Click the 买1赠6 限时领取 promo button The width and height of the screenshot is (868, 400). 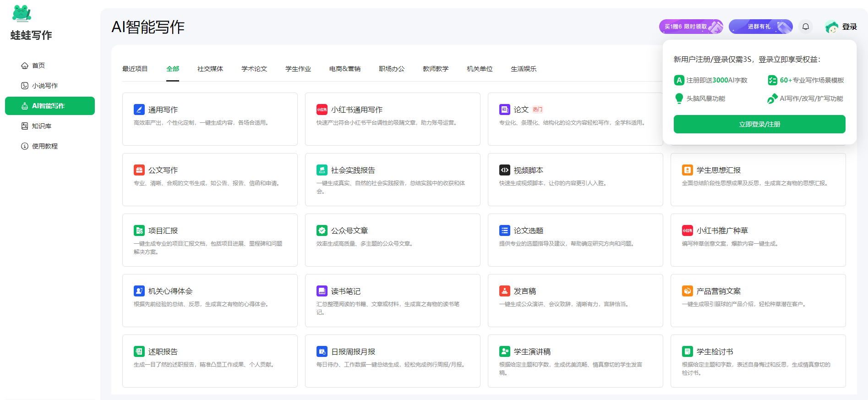point(691,27)
